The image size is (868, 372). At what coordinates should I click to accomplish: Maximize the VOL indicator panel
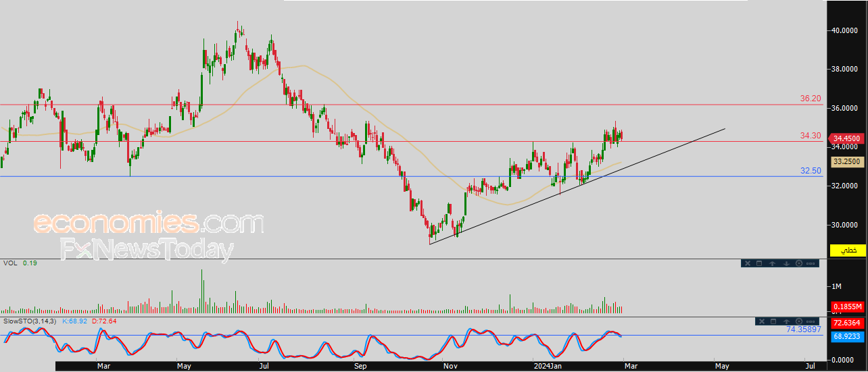759,263
